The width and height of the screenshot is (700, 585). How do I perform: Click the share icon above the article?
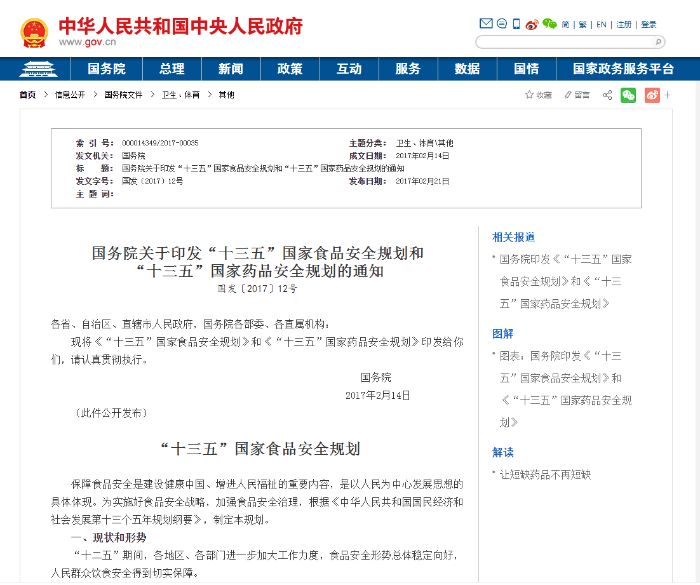click(608, 95)
